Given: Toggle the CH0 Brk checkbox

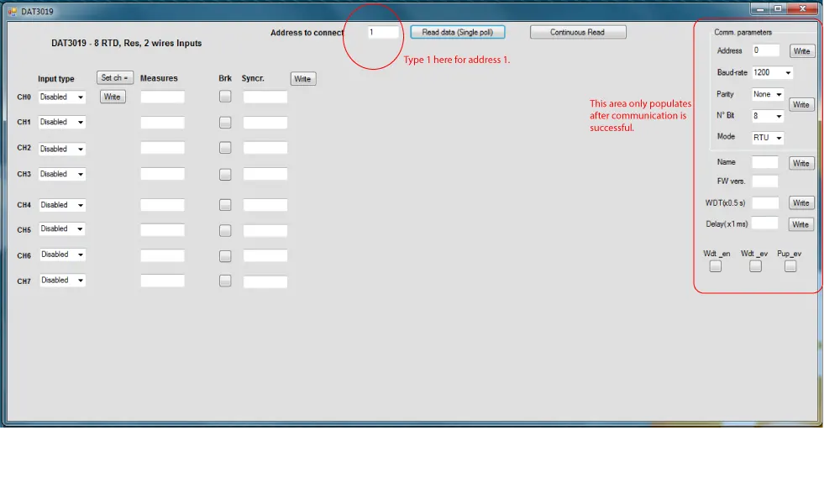Looking at the screenshot, I should coord(225,97).
